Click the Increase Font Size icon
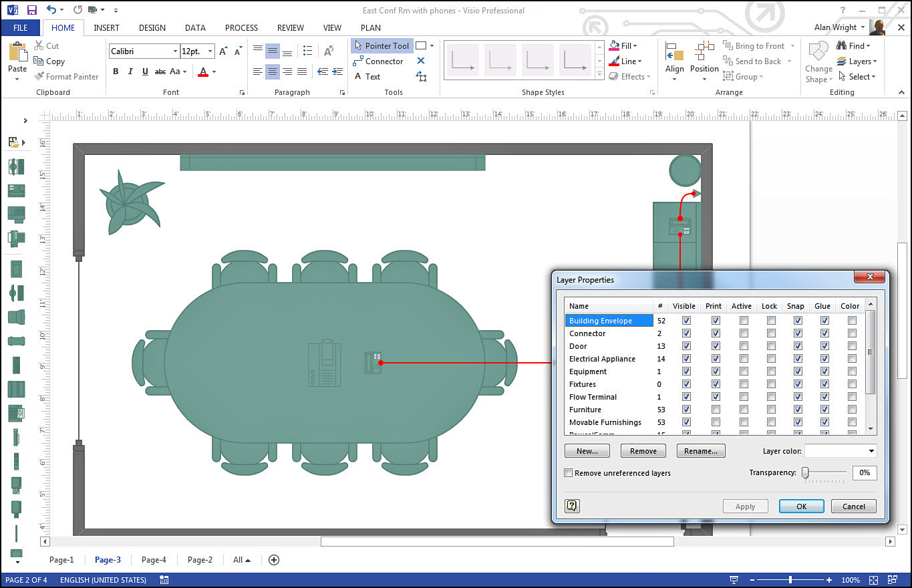This screenshot has width=912, height=588. point(223,51)
